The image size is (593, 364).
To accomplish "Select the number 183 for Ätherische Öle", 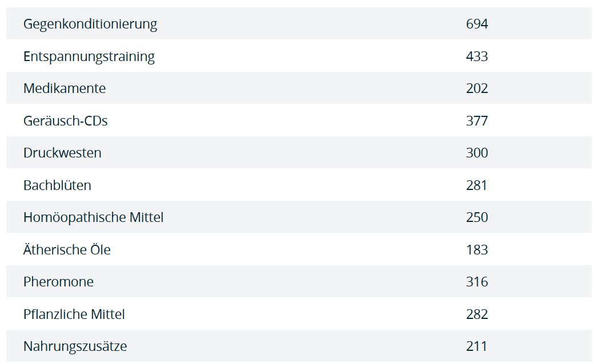I will [477, 250].
